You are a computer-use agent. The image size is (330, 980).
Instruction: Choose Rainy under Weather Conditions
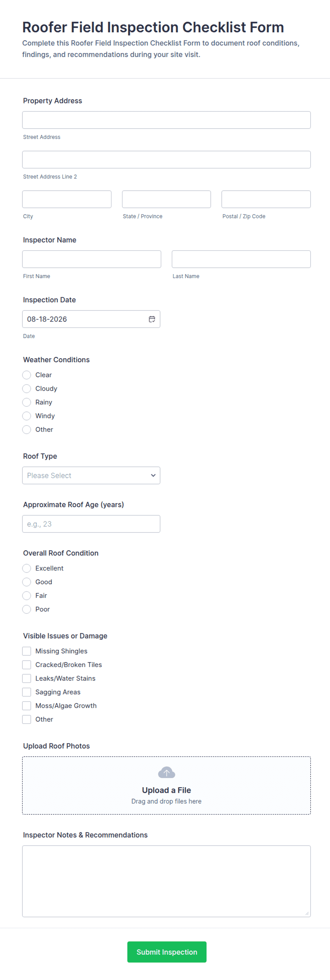pyautogui.click(x=27, y=402)
